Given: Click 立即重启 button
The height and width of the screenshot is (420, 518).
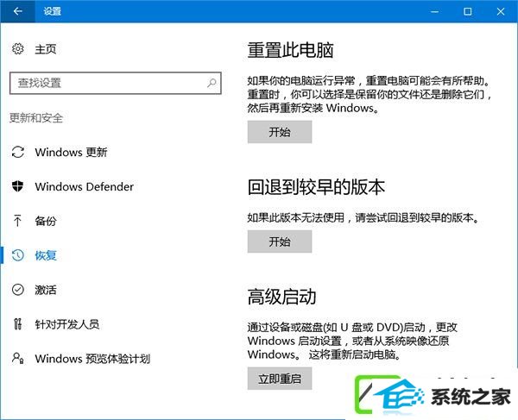Looking at the screenshot, I should [280, 379].
